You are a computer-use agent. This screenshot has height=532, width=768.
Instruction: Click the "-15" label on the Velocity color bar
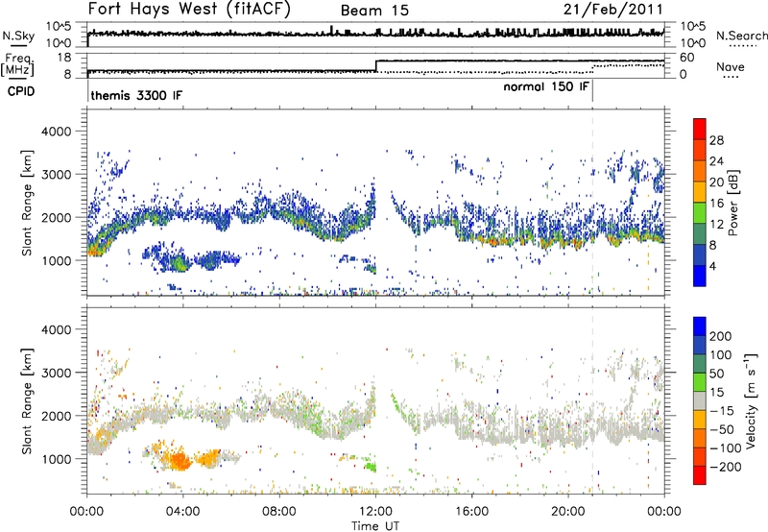click(x=722, y=410)
